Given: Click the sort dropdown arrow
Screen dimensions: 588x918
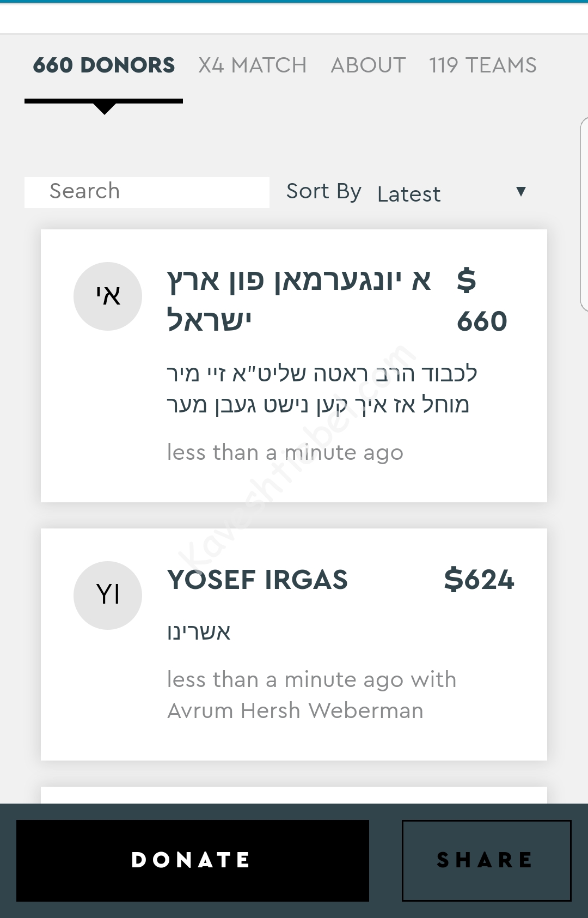Looking at the screenshot, I should click(521, 191).
